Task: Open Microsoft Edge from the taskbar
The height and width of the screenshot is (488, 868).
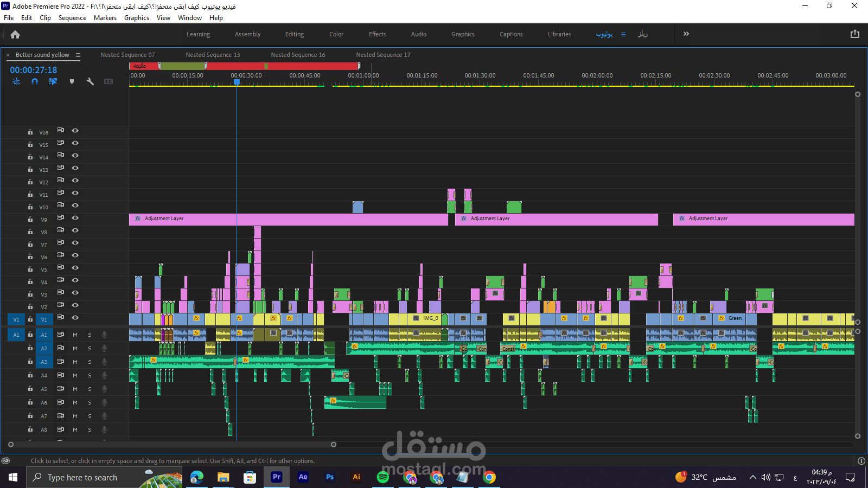Action: coord(196,477)
